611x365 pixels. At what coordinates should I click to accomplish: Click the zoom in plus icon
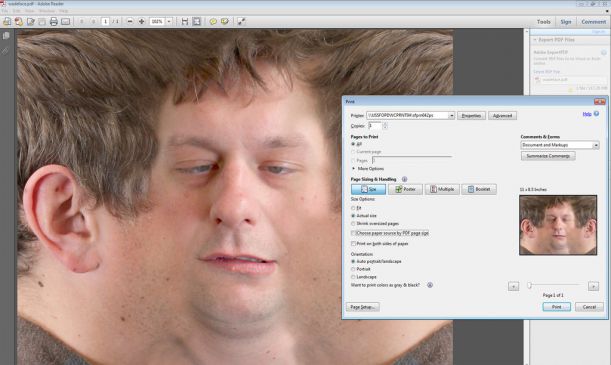[x=142, y=21]
